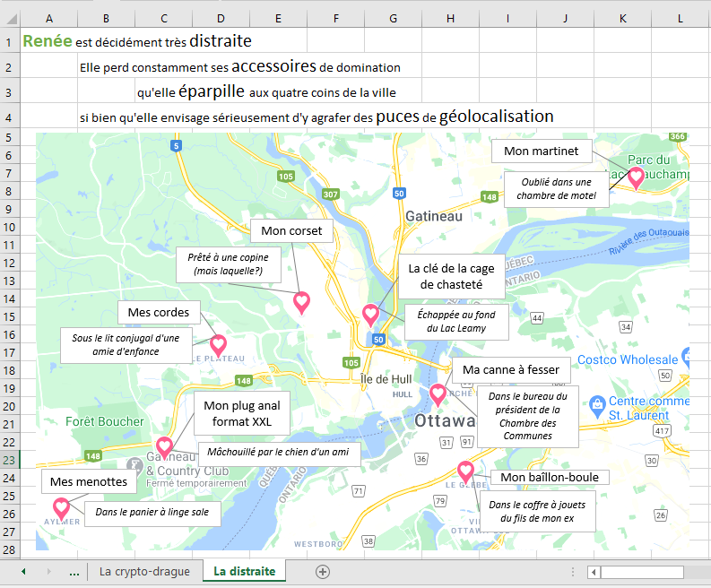Select column G header

(x=393, y=19)
